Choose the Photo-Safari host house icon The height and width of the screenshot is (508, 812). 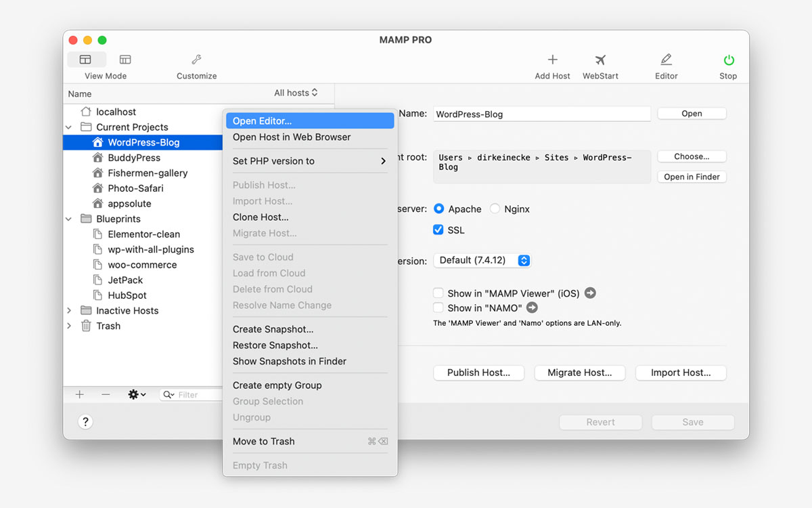[x=97, y=188]
